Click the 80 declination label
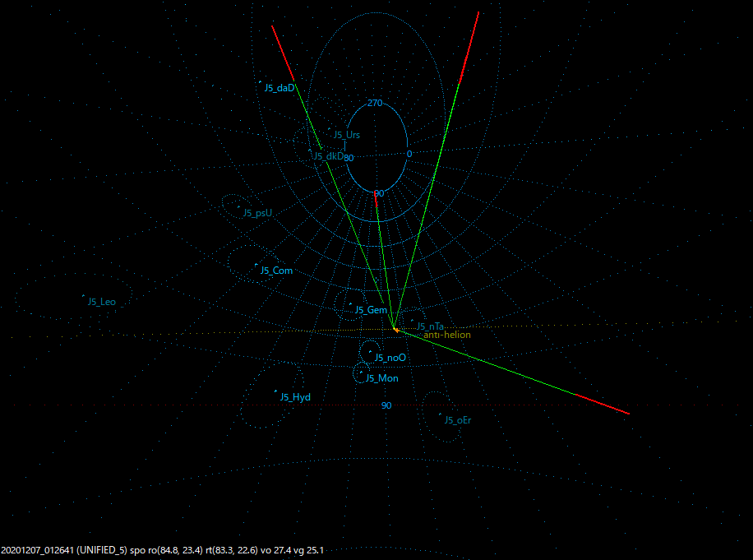This screenshot has height=560, width=753. (x=349, y=158)
